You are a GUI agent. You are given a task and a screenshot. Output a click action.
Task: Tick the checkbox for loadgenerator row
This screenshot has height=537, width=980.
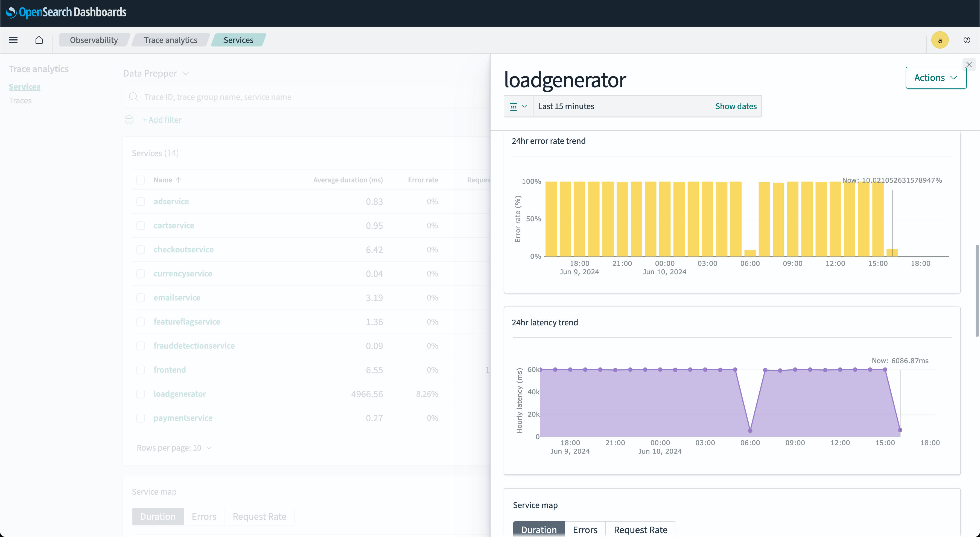(x=140, y=394)
